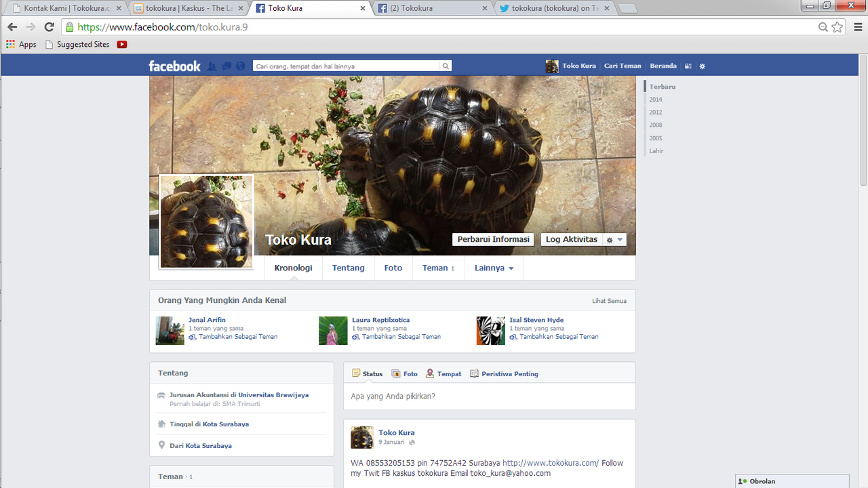Open the privacy shortcuts icon in the header
868x488 pixels.
coord(688,66)
